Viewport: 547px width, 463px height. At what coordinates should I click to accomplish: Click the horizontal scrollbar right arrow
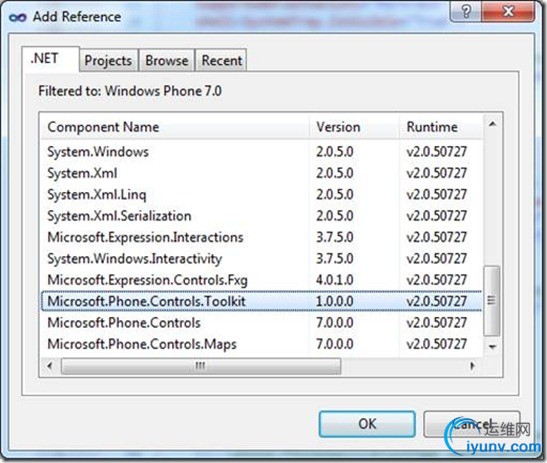(x=472, y=366)
